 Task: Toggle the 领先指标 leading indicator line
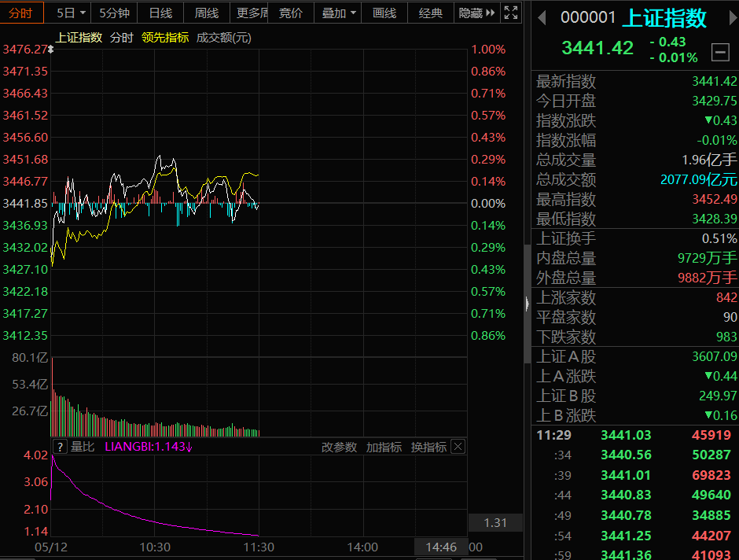[165, 38]
